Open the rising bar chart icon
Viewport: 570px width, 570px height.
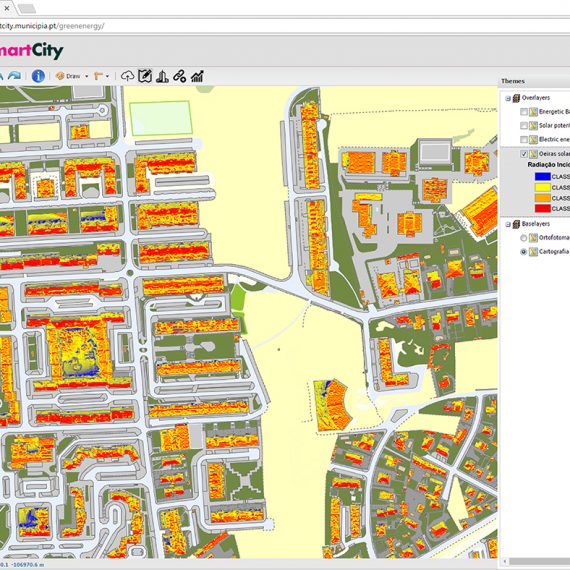coord(197,76)
